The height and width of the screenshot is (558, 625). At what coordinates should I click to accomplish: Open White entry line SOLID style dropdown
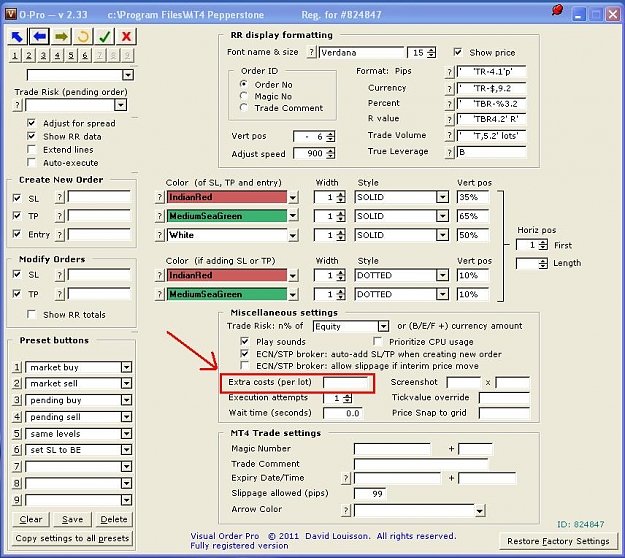442,235
